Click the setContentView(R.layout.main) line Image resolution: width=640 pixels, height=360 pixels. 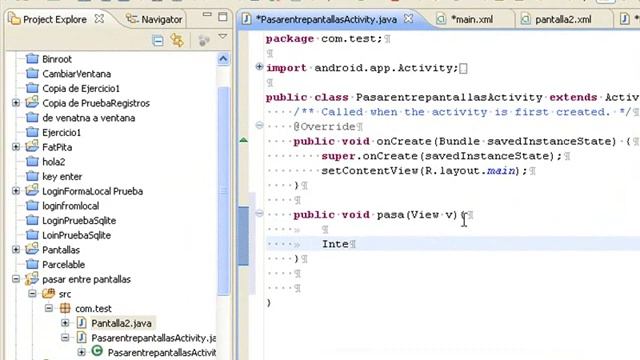(424, 171)
